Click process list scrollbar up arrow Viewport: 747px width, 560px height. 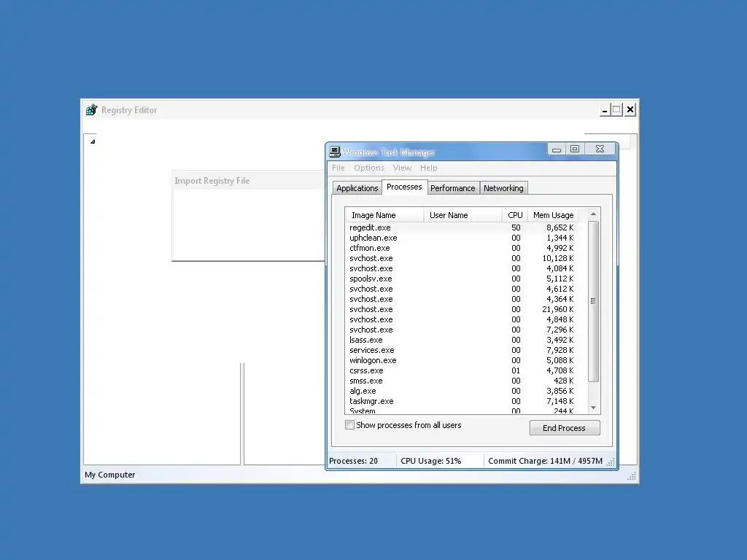tap(594, 214)
